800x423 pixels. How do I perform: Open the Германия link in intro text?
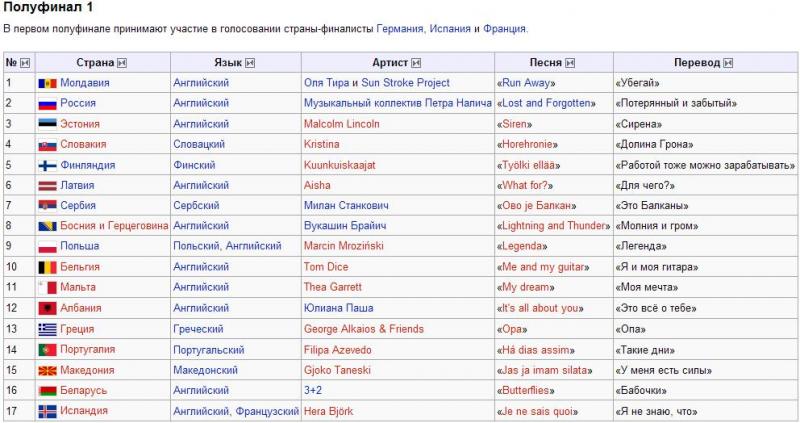coord(400,29)
